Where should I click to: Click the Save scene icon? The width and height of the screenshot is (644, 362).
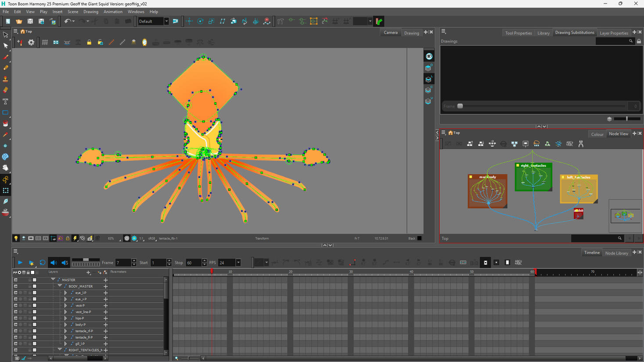pyautogui.click(x=30, y=21)
